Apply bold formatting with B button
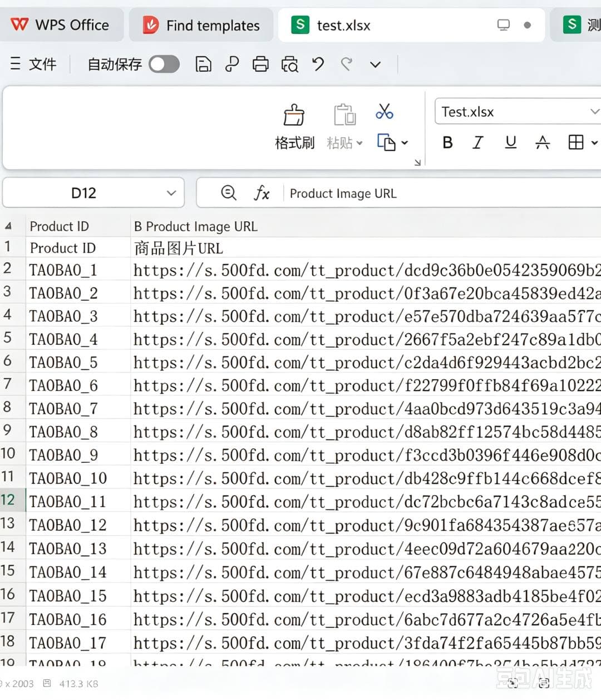The height and width of the screenshot is (700, 601). tap(447, 143)
